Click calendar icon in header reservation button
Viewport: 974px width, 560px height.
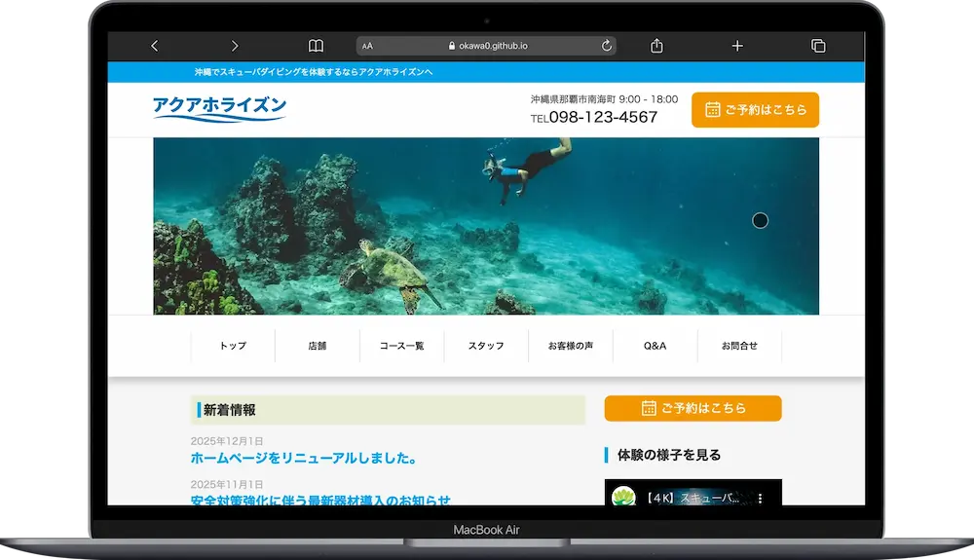tap(713, 109)
